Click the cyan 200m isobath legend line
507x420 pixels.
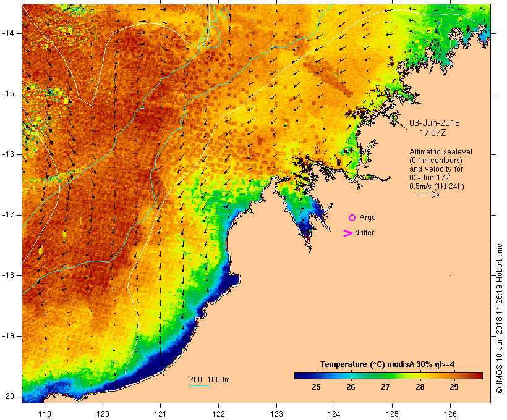200,386
